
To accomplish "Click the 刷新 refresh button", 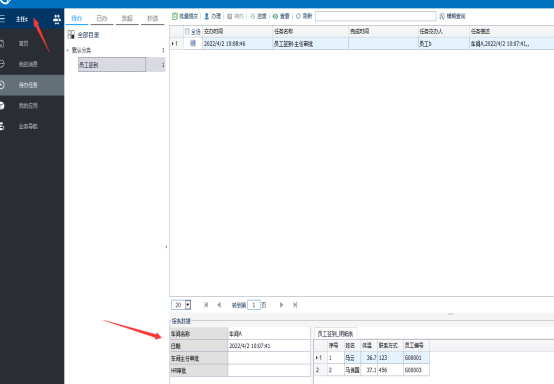I will (x=304, y=16).
